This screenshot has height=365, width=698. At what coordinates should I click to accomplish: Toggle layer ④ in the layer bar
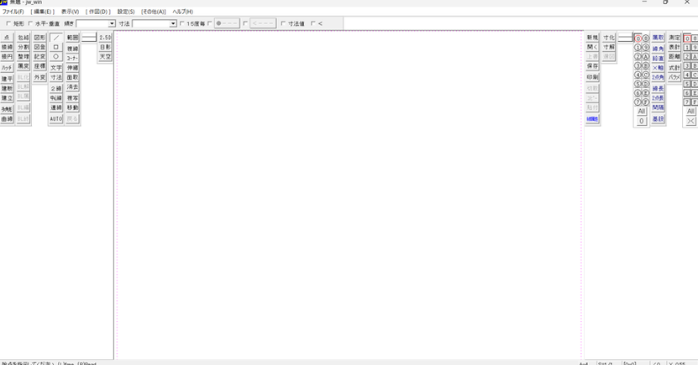tap(637, 75)
